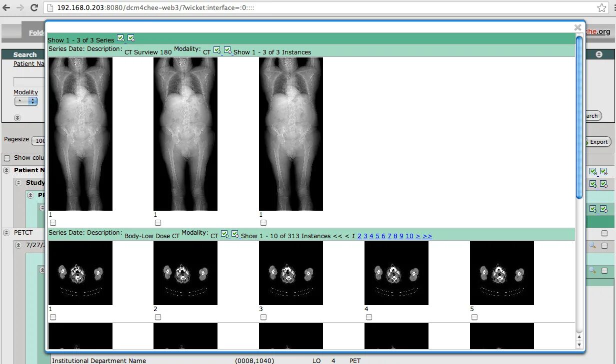This screenshot has height=364, width=616.
Task: Go to instances page 5
Action: pos(377,236)
